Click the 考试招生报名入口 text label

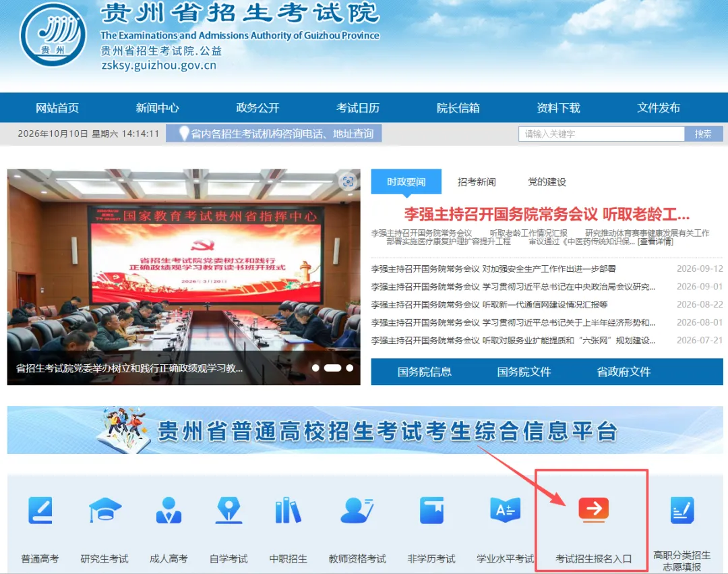click(x=594, y=558)
